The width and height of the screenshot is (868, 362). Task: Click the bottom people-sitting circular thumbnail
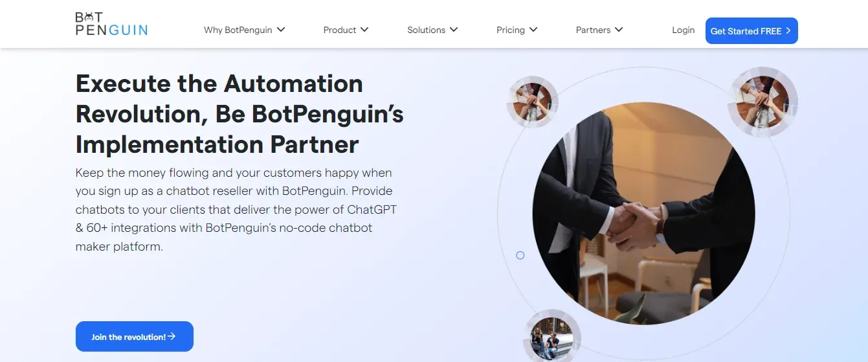point(551,337)
